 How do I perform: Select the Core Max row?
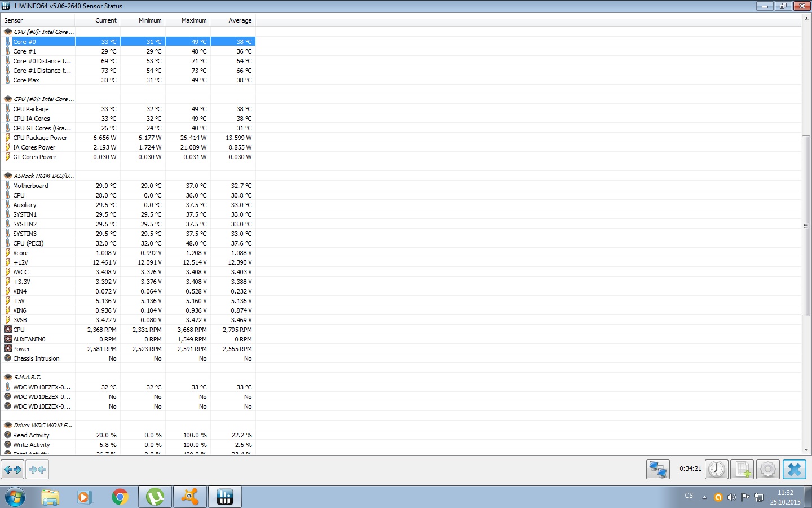pos(129,80)
